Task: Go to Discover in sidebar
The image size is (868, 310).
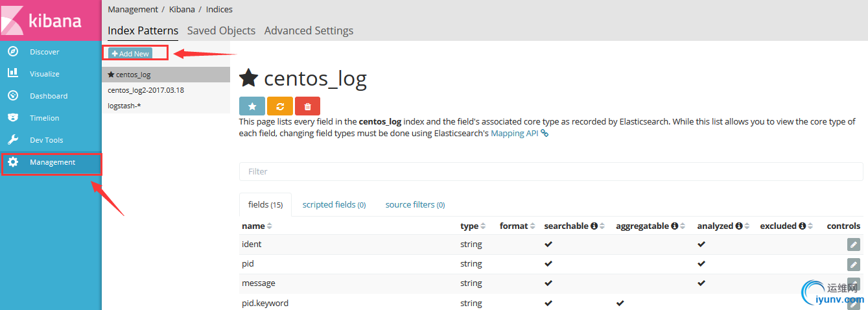Action: 44,52
